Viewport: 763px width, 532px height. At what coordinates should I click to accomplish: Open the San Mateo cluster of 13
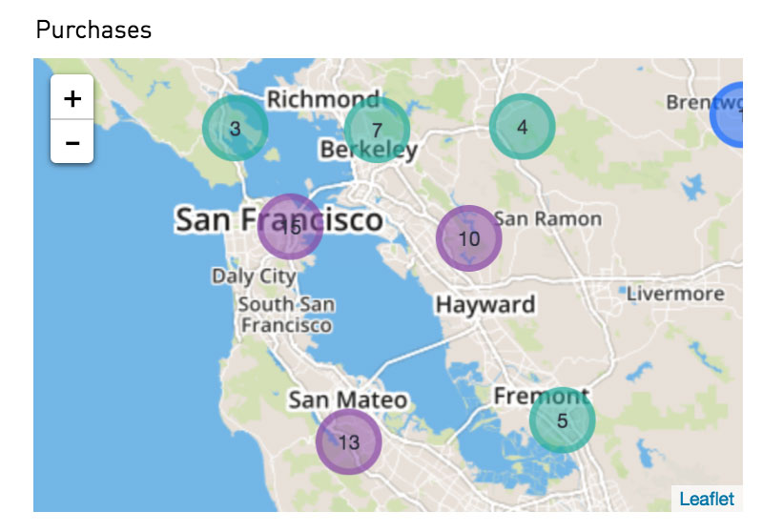click(348, 441)
